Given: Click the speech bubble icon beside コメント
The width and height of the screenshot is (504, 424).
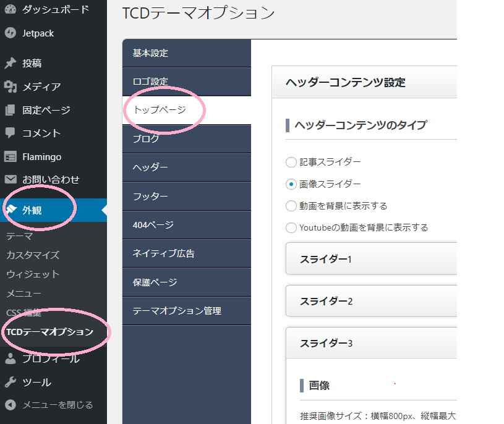Looking at the screenshot, I should 11,133.
